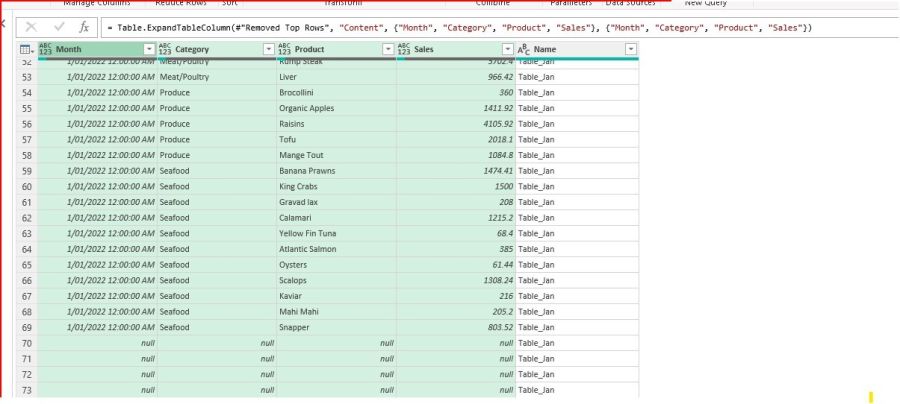Open the Product column filter dropdown

point(388,49)
